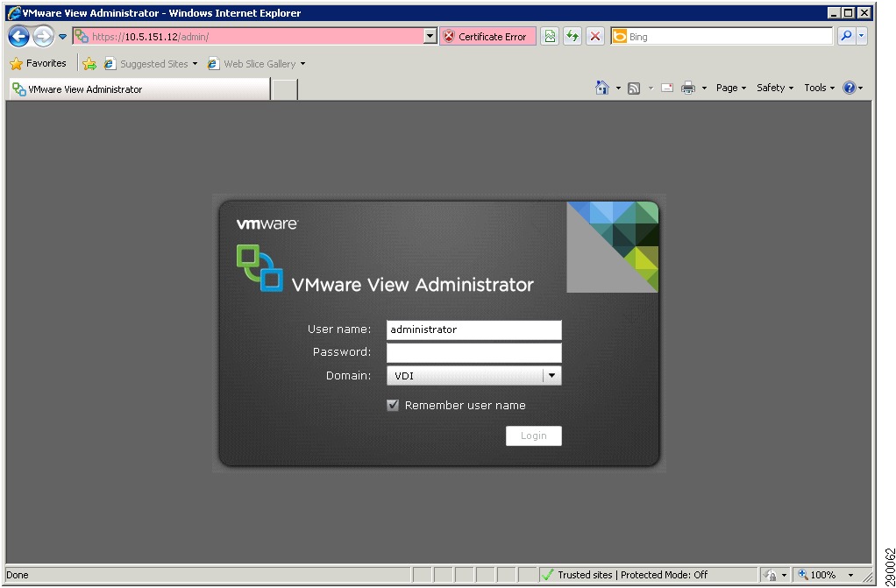
Task: Expand the zoom level dropdown arrow
Action: pyautogui.click(x=851, y=576)
